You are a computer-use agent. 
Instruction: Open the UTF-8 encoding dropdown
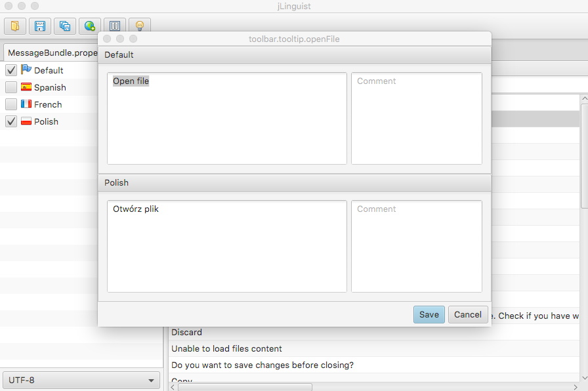81,380
